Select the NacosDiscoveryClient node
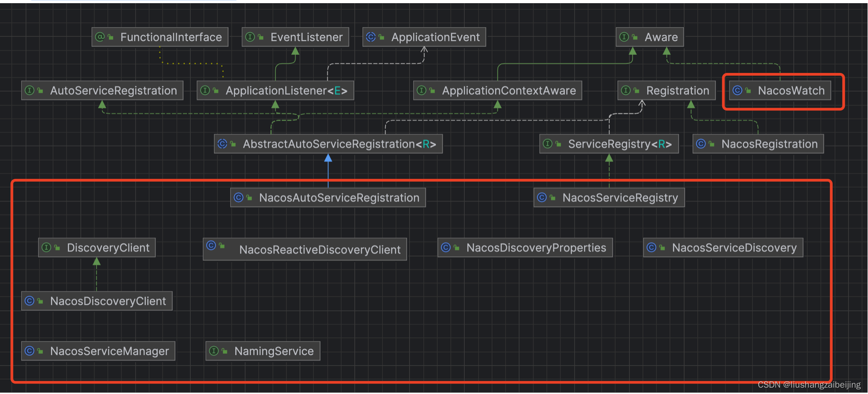 pyautogui.click(x=97, y=301)
